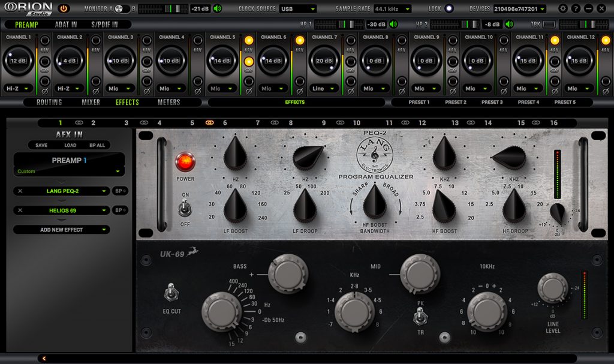
Task: Toggle BP bypass for LANG PEQ-2
Action: click(120, 191)
